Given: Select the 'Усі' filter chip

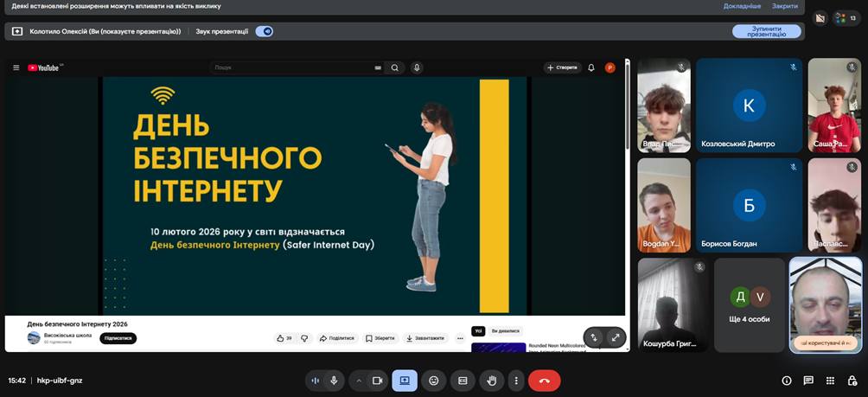Looking at the screenshot, I should (x=478, y=330).
